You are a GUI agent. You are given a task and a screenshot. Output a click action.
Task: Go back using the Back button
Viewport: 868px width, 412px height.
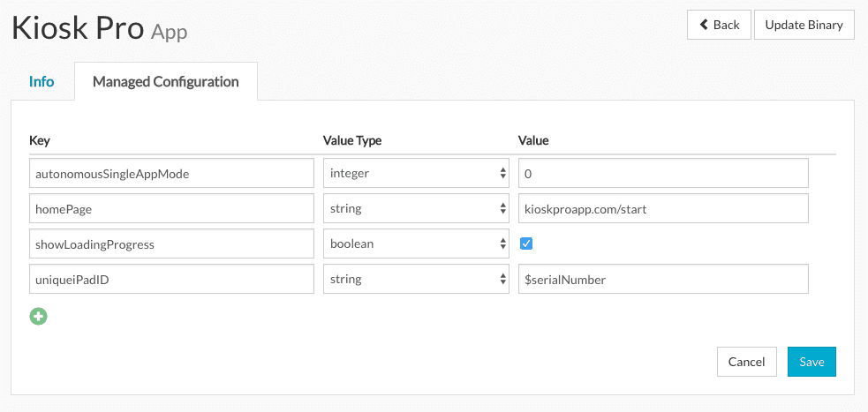pos(719,25)
